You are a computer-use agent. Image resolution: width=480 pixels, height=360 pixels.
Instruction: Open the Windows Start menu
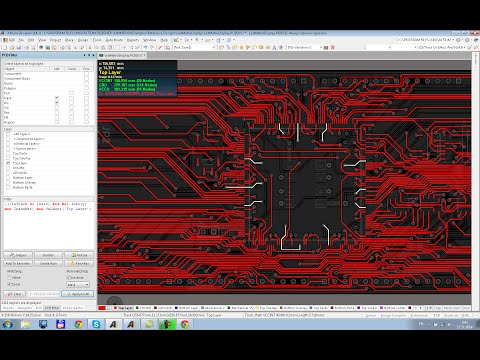[8, 324]
